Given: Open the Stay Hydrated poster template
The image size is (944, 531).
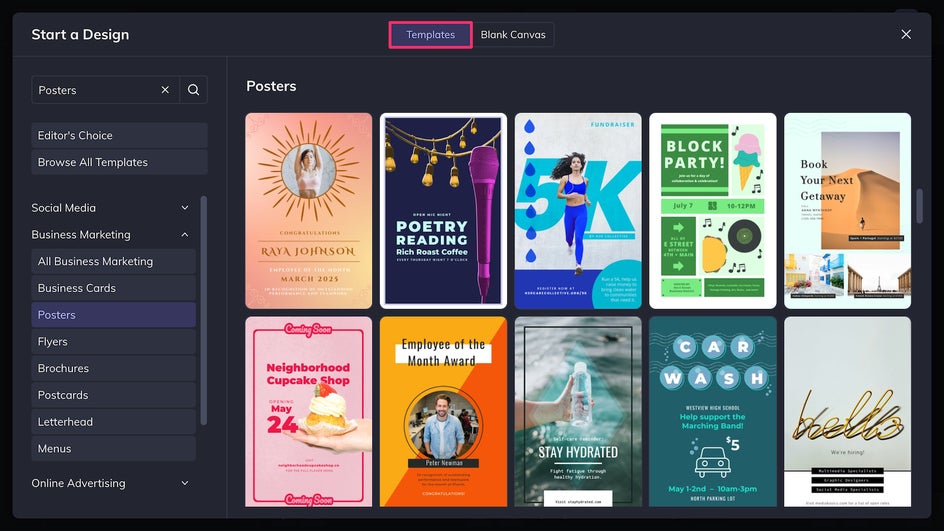Looking at the screenshot, I should click(x=578, y=412).
